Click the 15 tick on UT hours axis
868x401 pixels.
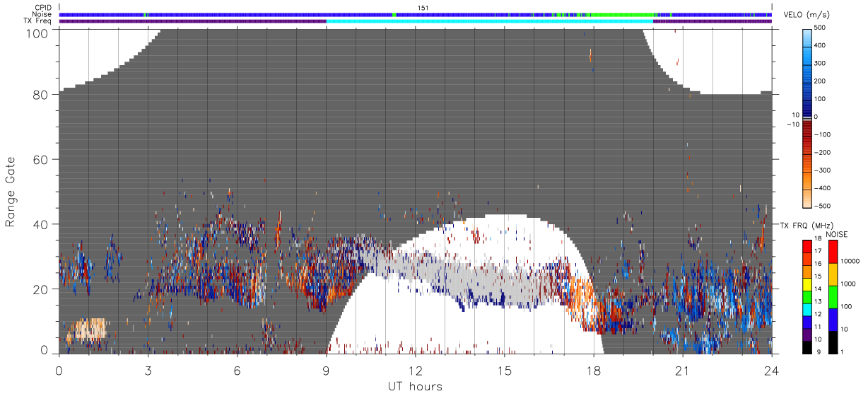point(504,370)
